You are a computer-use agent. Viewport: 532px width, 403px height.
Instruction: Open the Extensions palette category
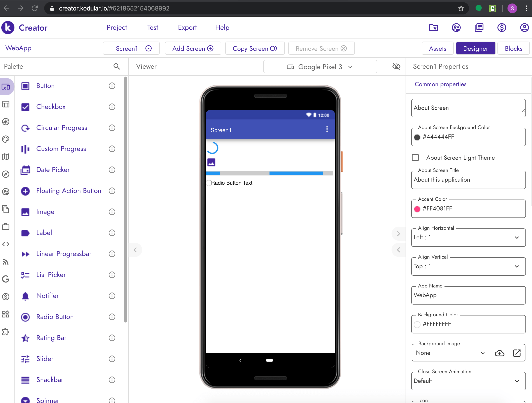click(6, 332)
